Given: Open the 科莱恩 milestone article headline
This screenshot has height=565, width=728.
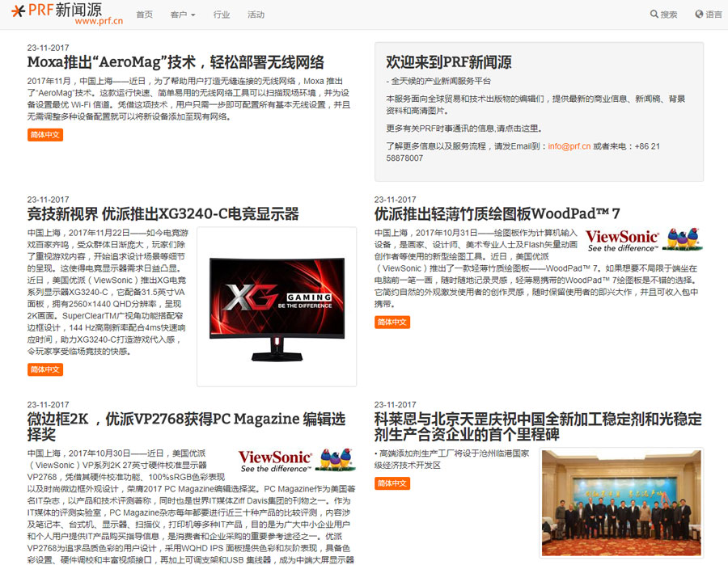Looking at the screenshot, I should click(538, 427).
